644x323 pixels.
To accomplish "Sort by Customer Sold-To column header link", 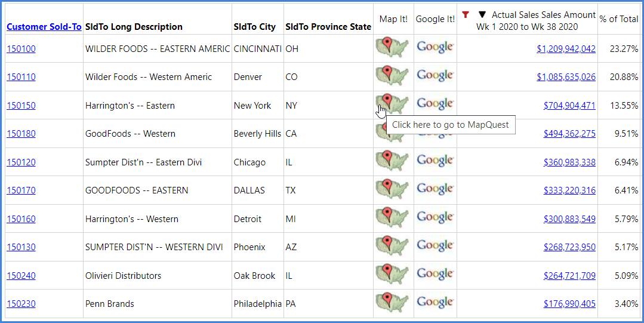I will pos(44,27).
